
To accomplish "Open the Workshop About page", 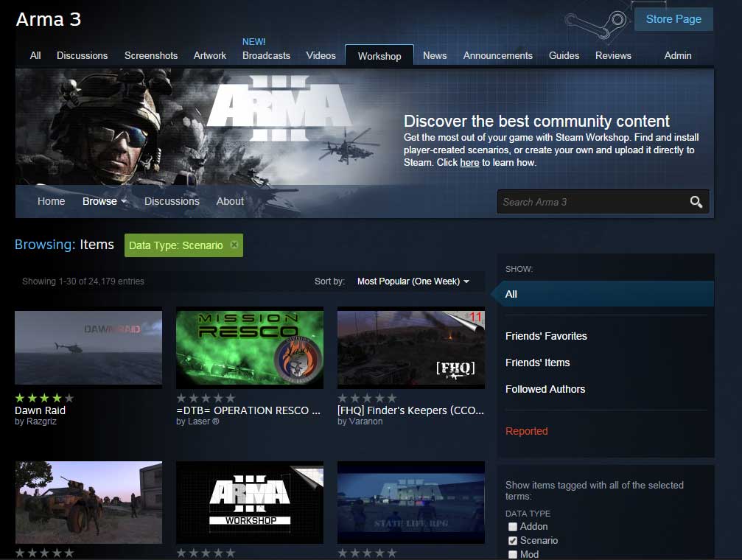I will click(x=230, y=201).
